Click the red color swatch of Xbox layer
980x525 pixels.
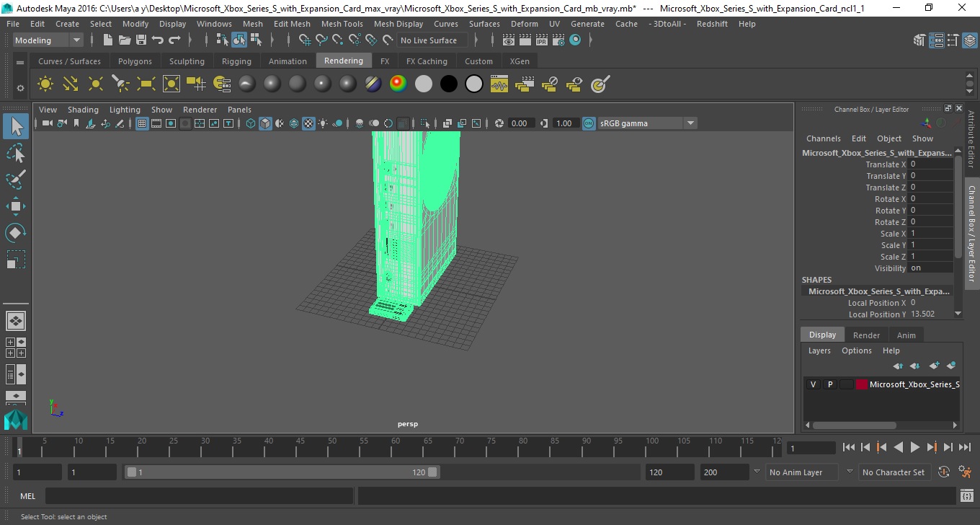[862, 384]
